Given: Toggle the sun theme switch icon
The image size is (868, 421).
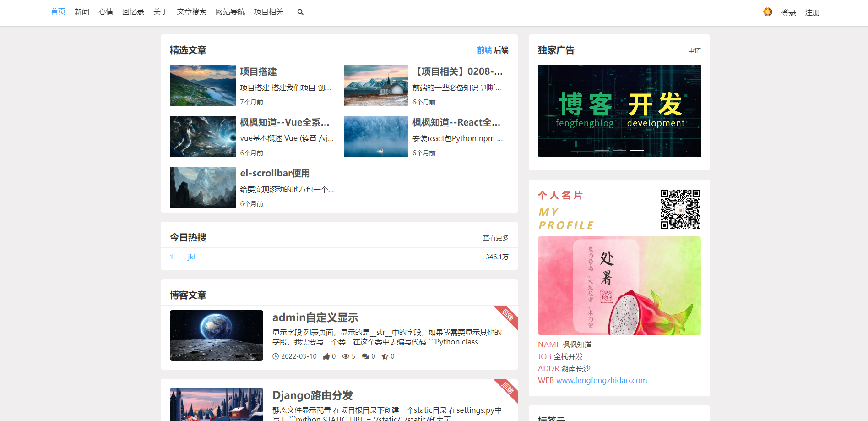Looking at the screenshot, I should pyautogui.click(x=768, y=12).
